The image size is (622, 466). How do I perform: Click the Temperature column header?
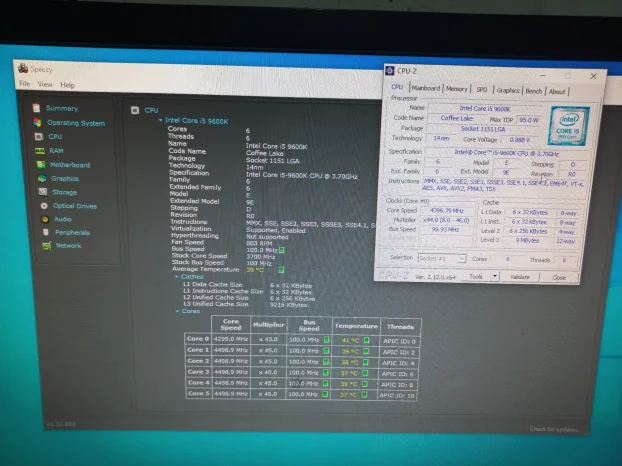pos(356,326)
